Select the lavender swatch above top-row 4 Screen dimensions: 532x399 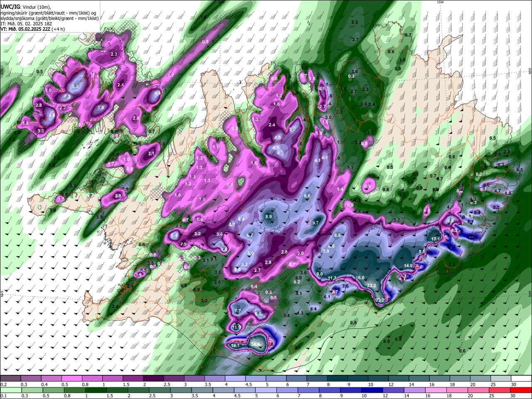235,378
